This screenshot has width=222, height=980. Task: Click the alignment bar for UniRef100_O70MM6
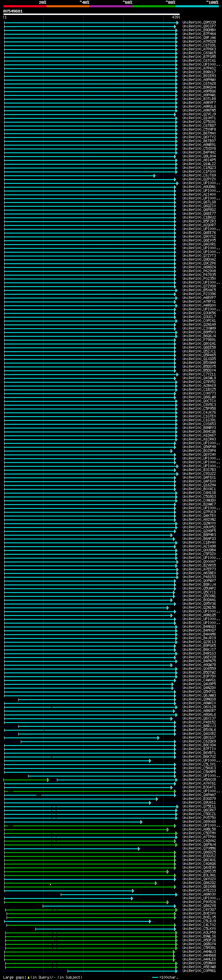(72, 849)
